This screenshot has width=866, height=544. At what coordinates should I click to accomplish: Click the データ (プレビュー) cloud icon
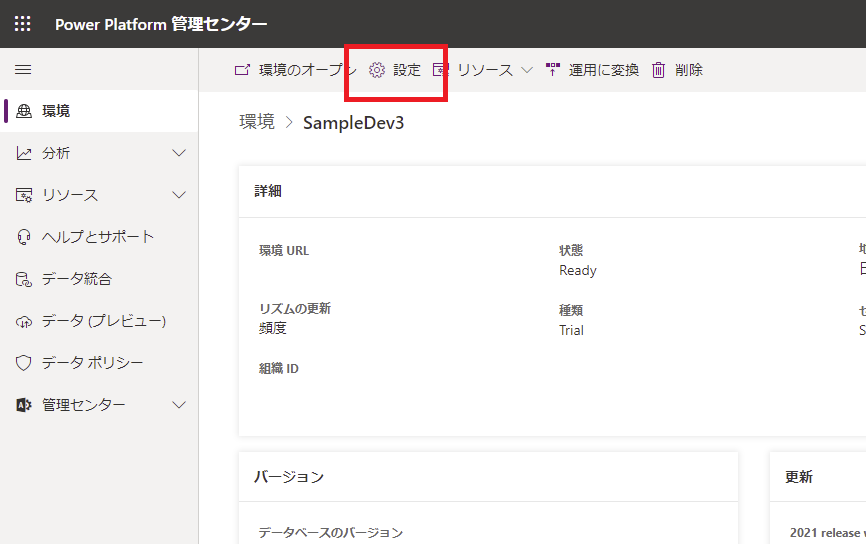[x=24, y=321]
